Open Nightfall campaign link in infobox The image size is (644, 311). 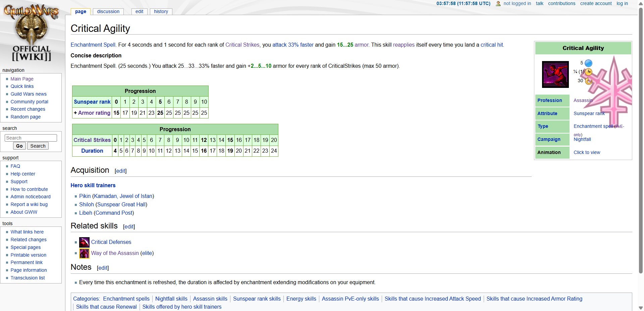pyautogui.click(x=582, y=139)
